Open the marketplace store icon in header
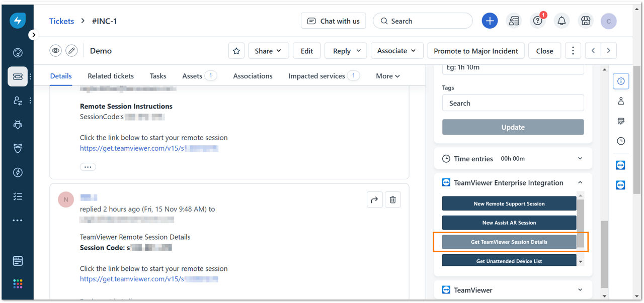Viewport: 644px width, 303px height. (585, 21)
